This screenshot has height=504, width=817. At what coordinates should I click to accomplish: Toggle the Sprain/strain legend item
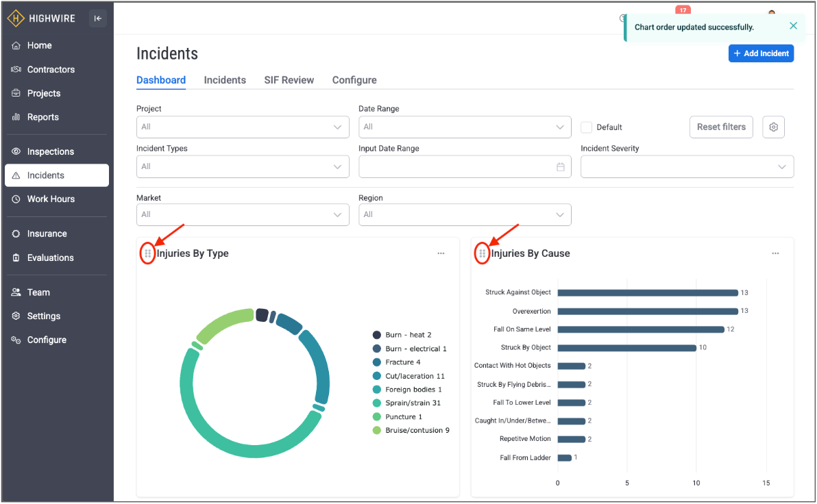click(408, 403)
